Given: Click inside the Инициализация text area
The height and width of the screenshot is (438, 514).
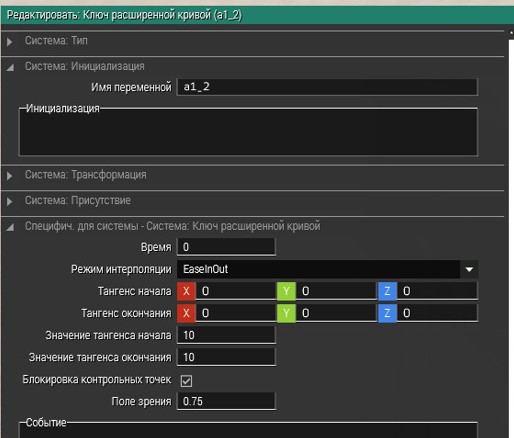Looking at the screenshot, I should (248, 132).
